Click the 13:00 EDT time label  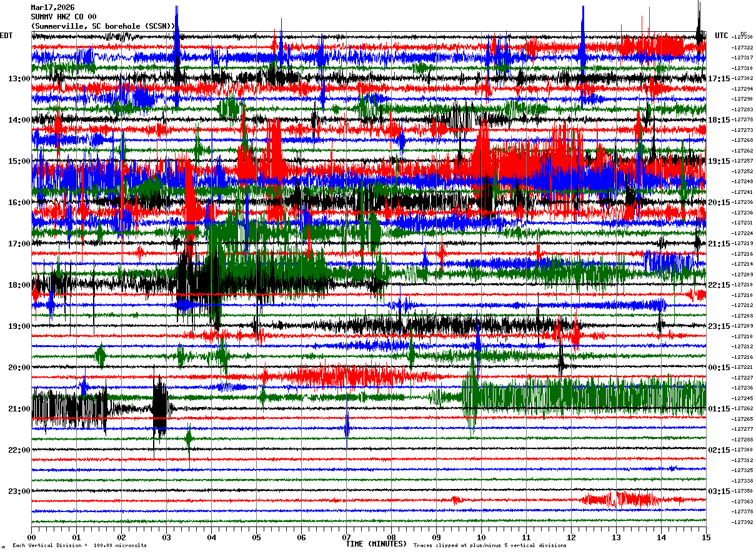click(x=19, y=79)
